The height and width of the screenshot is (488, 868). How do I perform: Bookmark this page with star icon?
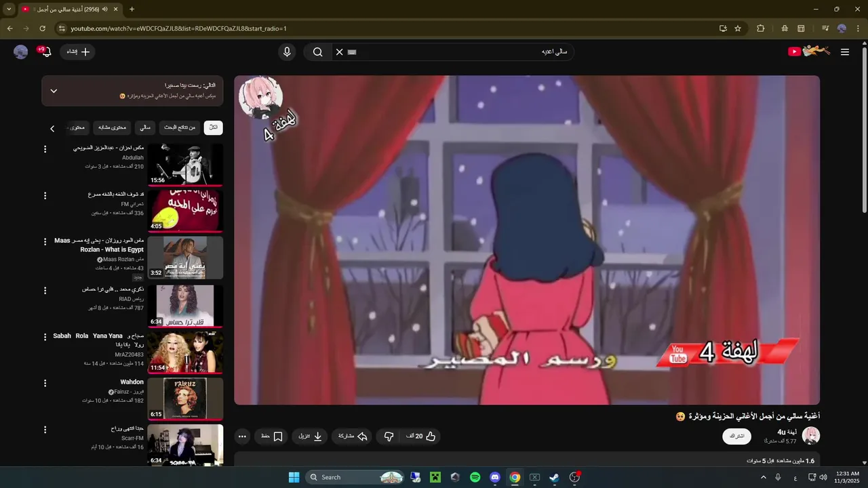click(x=738, y=28)
